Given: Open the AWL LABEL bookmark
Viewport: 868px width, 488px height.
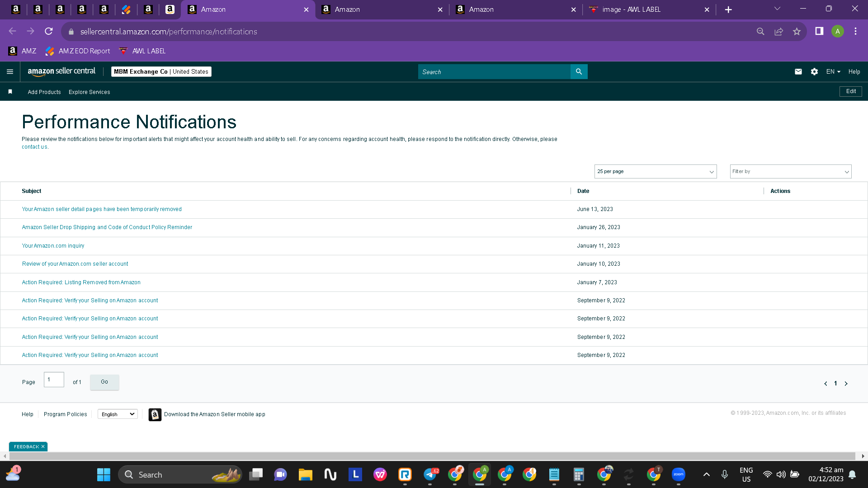Looking at the screenshot, I should 142,51.
